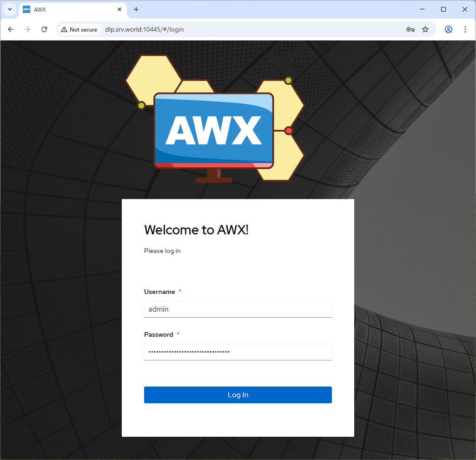
Task: Close the AWX tab
Action: click(x=119, y=9)
